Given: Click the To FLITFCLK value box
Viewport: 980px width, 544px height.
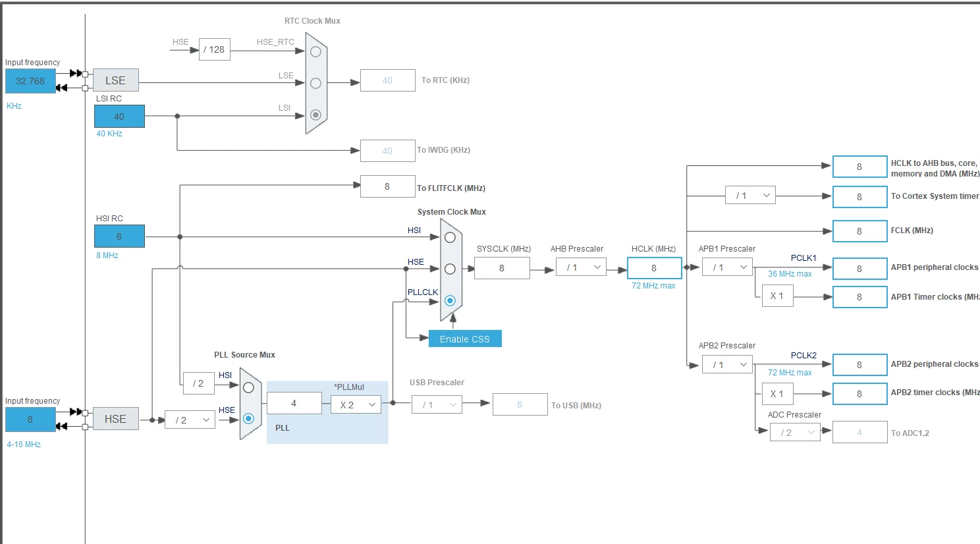Looking at the screenshot, I should [x=387, y=186].
